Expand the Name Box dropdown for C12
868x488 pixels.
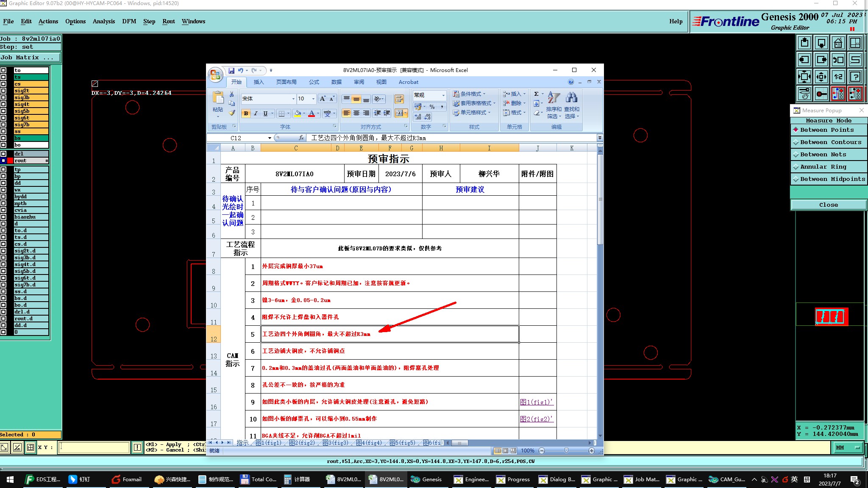[270, 138]
